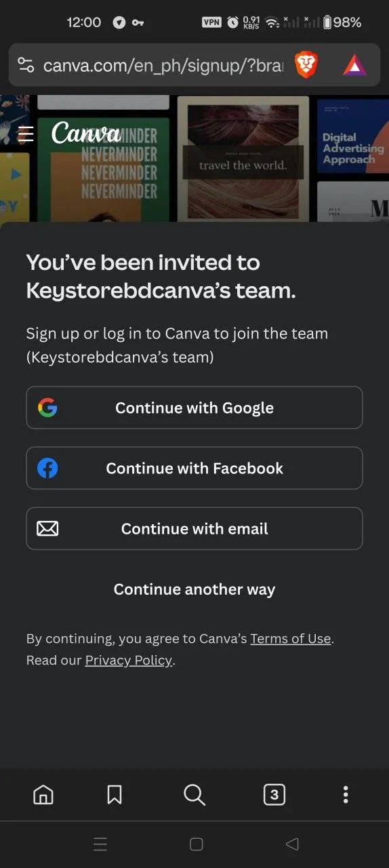Go to browser home icon
Screen dimensions: 389x868
click(x=43, y=795)
